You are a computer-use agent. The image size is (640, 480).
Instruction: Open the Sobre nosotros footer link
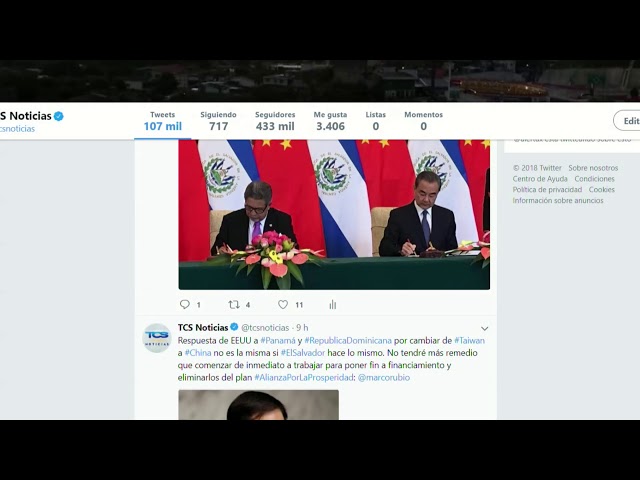(593, 168)
